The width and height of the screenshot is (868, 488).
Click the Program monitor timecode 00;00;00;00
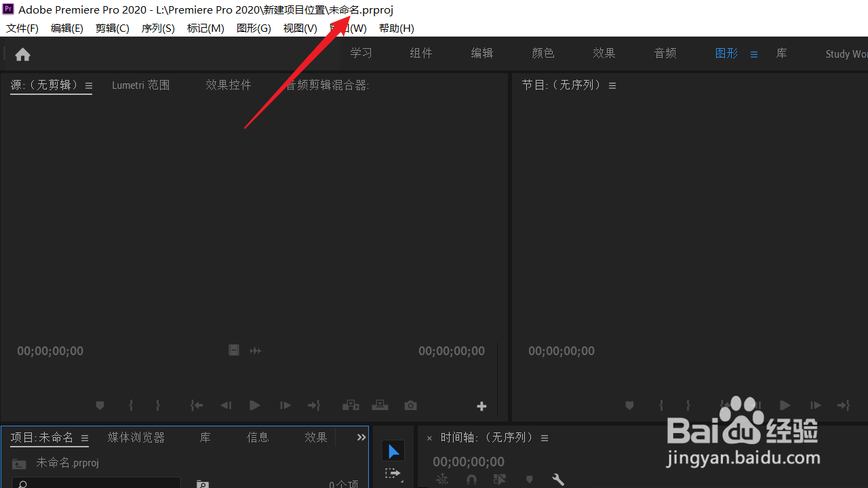(561, 351)
